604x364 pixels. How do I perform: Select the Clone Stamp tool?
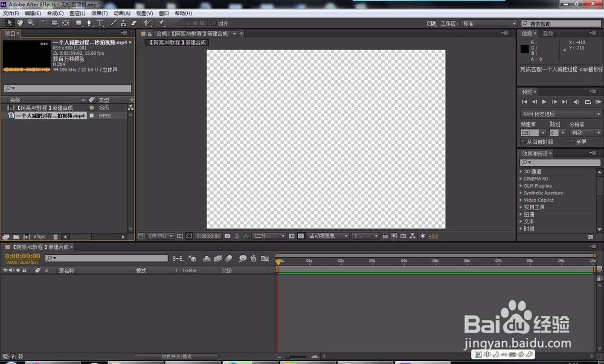click(123, 23)
